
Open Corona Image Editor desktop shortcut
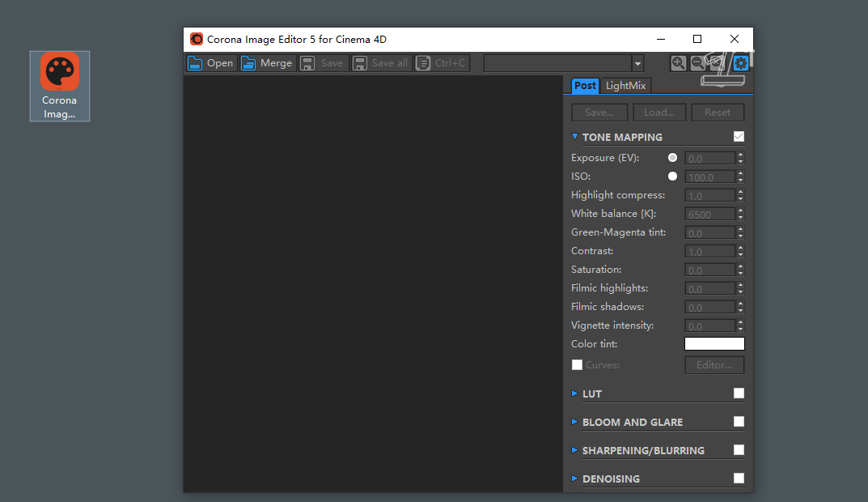[60, 85]
